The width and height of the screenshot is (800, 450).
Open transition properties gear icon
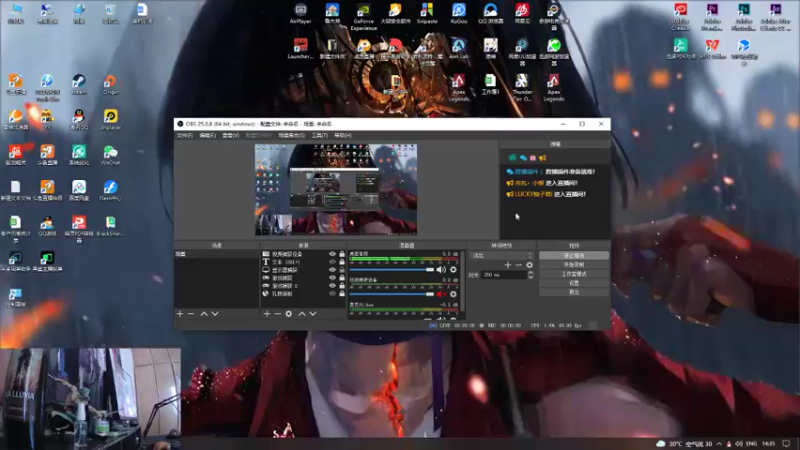click(x=530, y=265)
